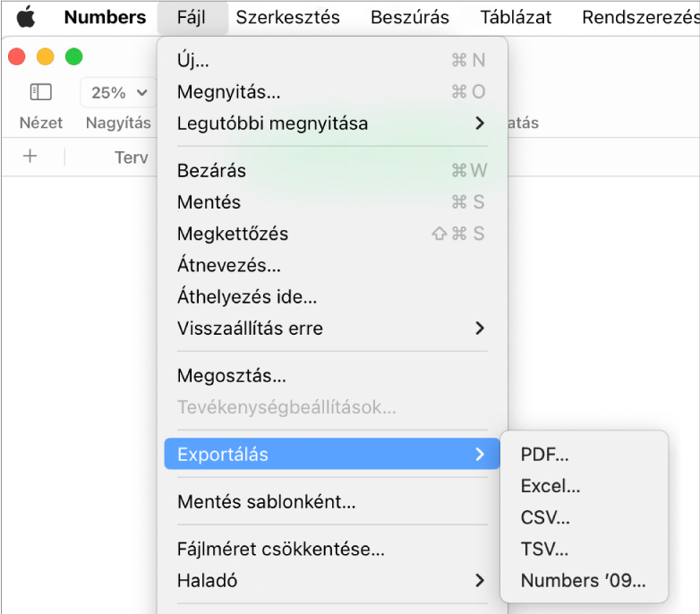Select Fájlméret csökkentése... menu item
The height and width of the screenshot is (614, 700).
point(332,549)
